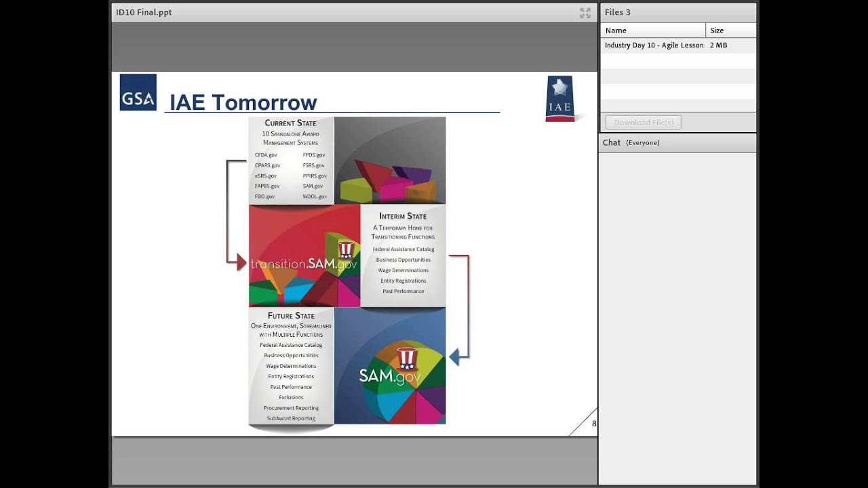Click the colored blocks picture beside Current State
This screenshot has height=488, width=868.
pyautogui.click(x=390, y=160)
